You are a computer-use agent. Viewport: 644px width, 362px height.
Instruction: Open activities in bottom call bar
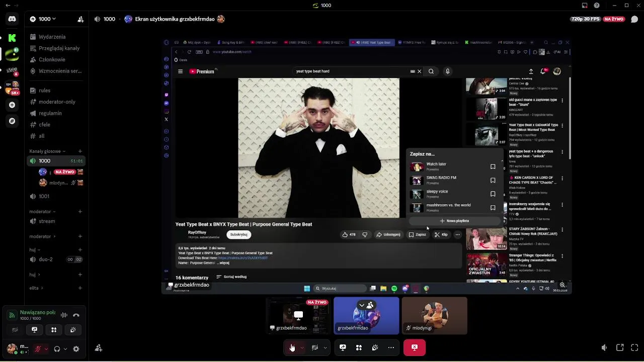coord(359,347)
